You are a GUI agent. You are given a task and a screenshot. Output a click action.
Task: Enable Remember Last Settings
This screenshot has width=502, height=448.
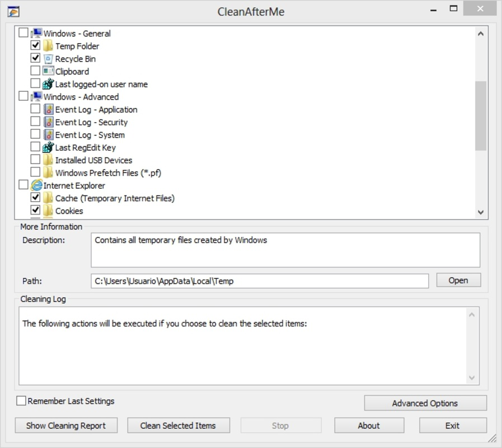point(21,400)
